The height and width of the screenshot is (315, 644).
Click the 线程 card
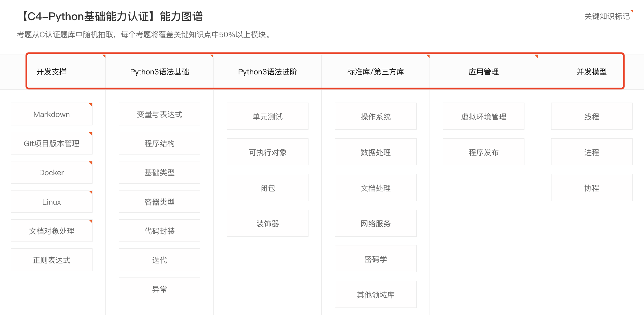[592, 116]
